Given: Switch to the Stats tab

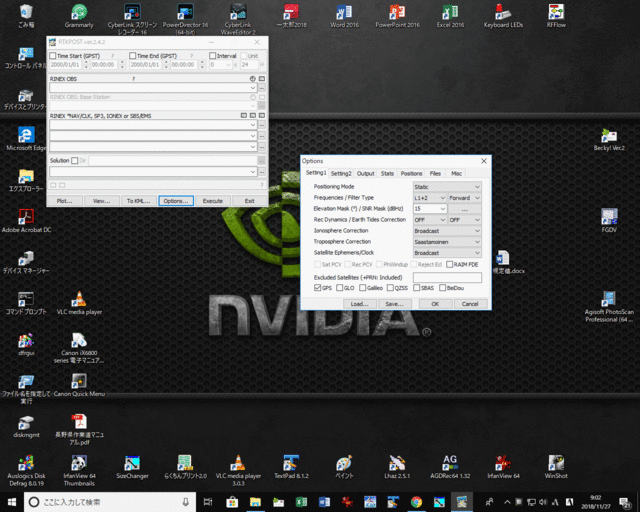Looking at the screenshot, I should 387,174.
